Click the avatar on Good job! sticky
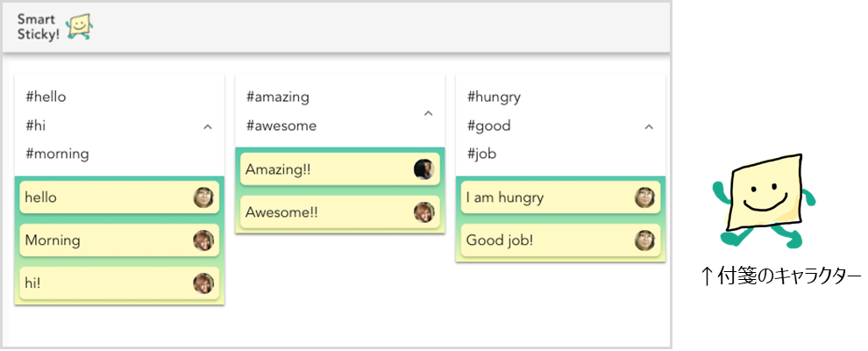The image size is (868, 351). pos(645,240)
